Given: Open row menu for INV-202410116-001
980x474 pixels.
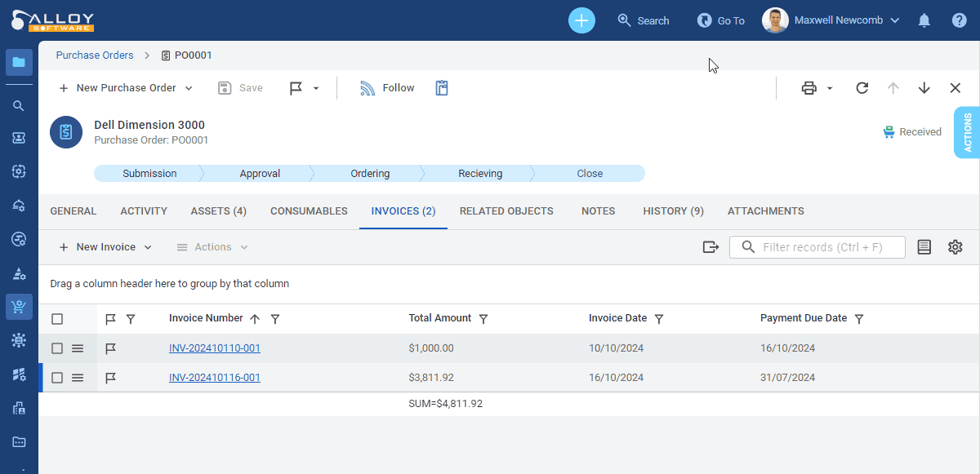Looking at the screenshot, I should 78,378.
